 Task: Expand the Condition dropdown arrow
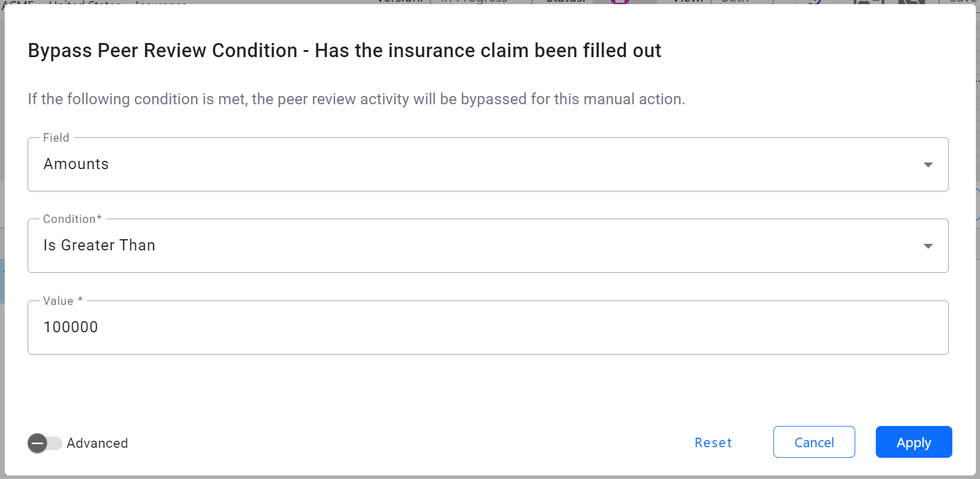(928, 246)
